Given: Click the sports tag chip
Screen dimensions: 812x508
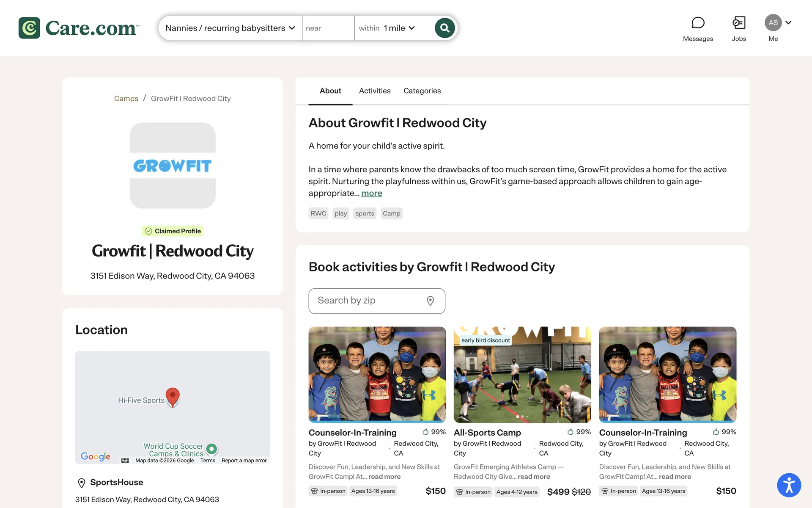Looking at the screenshot, I should point(365,213).
